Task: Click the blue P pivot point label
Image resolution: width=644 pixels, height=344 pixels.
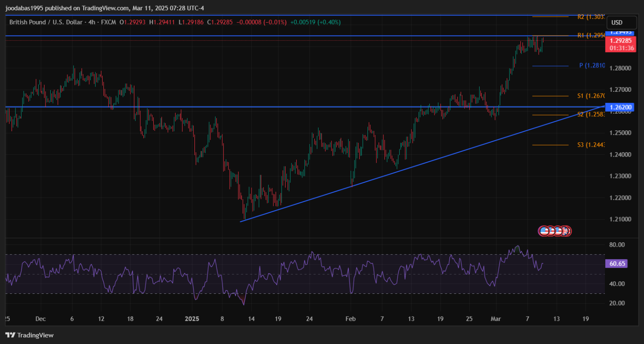Action: (x=592, y=66)
